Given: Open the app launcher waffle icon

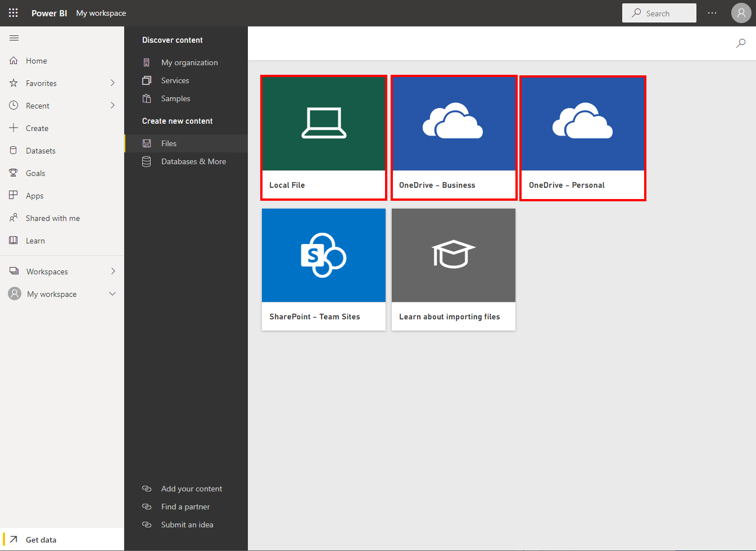Looking at the screenshot, I should [x=13, y=13].
